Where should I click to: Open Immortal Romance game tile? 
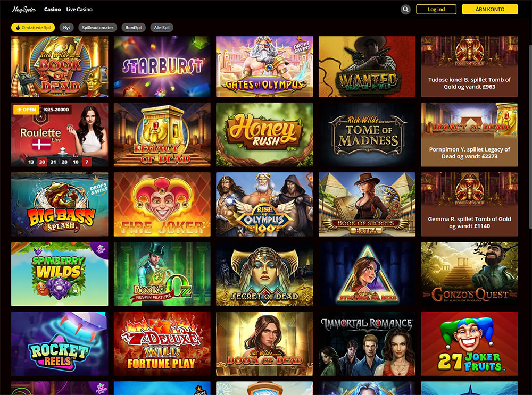point(367,343)
